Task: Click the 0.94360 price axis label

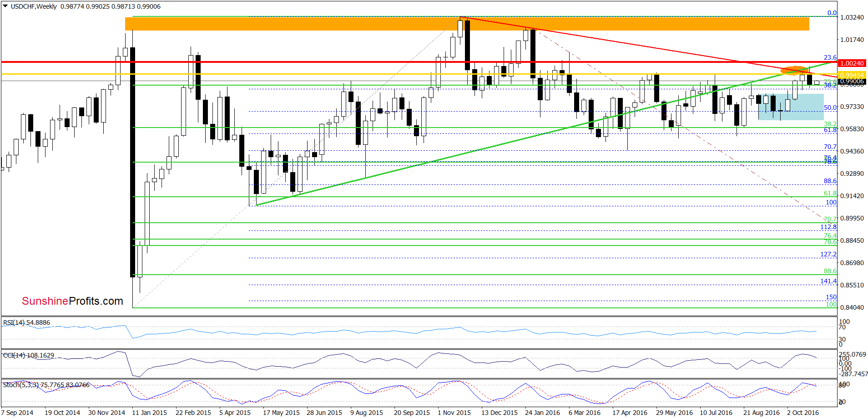Action: 852,151
